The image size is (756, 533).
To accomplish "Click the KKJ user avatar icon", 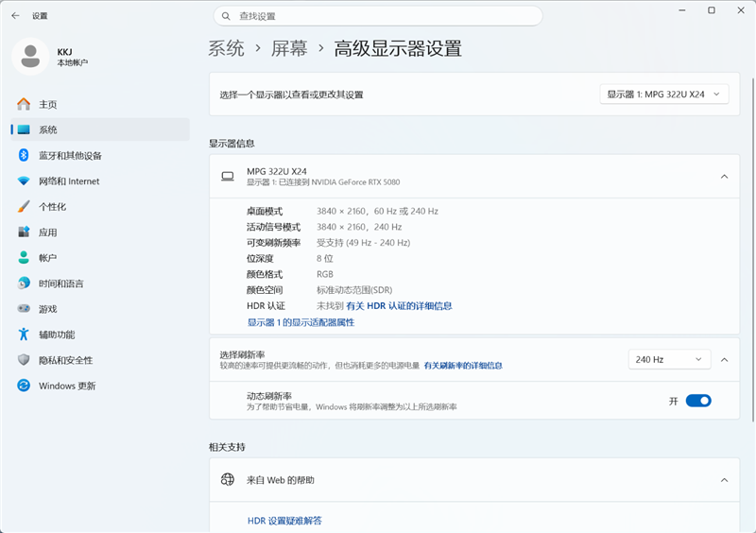I will 30,57.
